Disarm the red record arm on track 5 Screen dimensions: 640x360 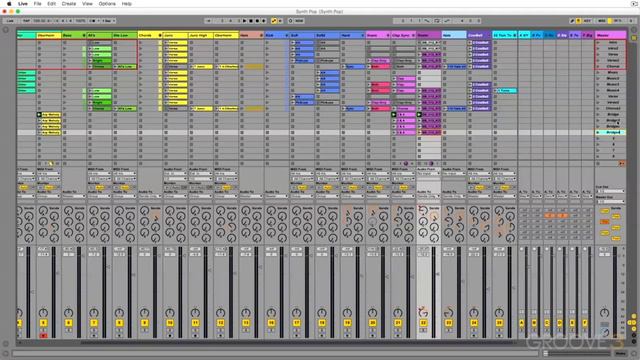(x=43, y=336)
